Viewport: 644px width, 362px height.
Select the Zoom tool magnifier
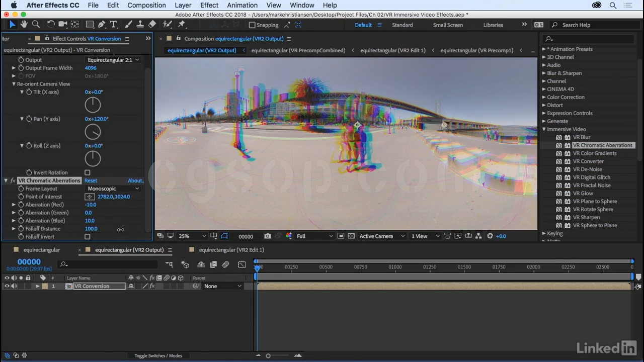(36, 24)
